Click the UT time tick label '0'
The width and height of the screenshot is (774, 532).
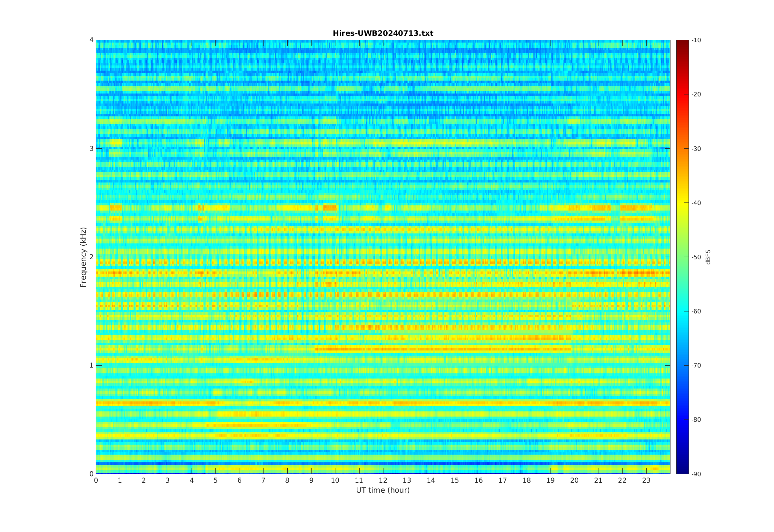(96, 480)
